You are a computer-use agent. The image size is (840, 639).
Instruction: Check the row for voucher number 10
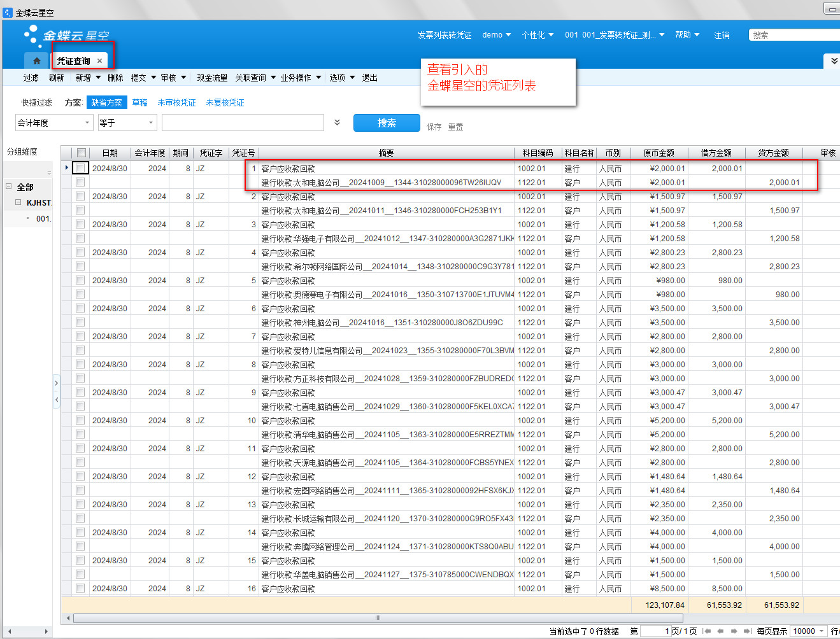click(80, 420)
